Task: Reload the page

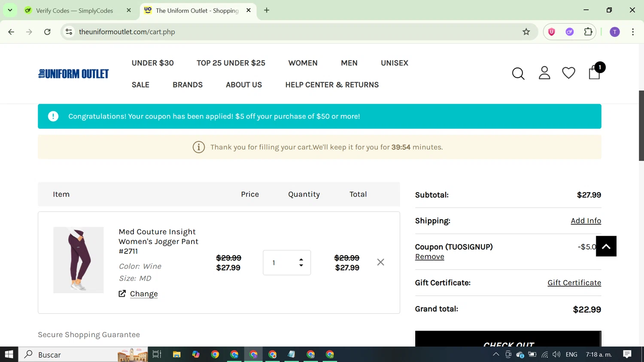Action: click(47, 32)
